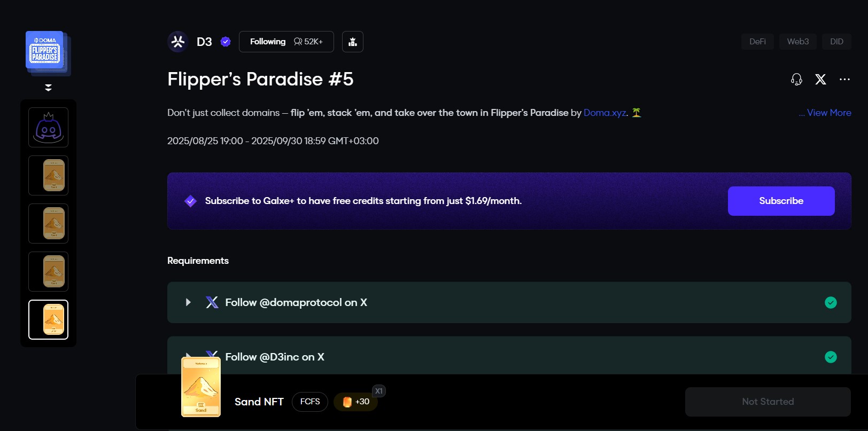Image resolution: width=868 pixels, height=431 pixels.
Task: Click the Subscribe button for Galxe+
Action: click(x=781, y=201)
